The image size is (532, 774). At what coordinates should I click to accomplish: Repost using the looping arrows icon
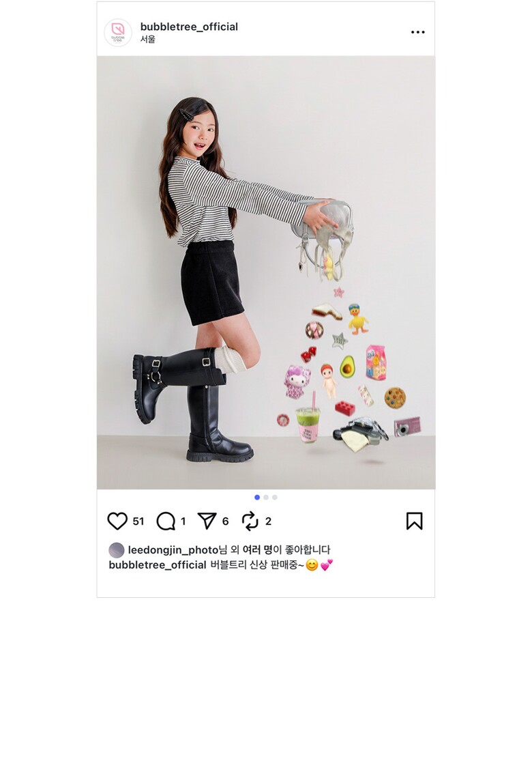[x=250, y=521]
